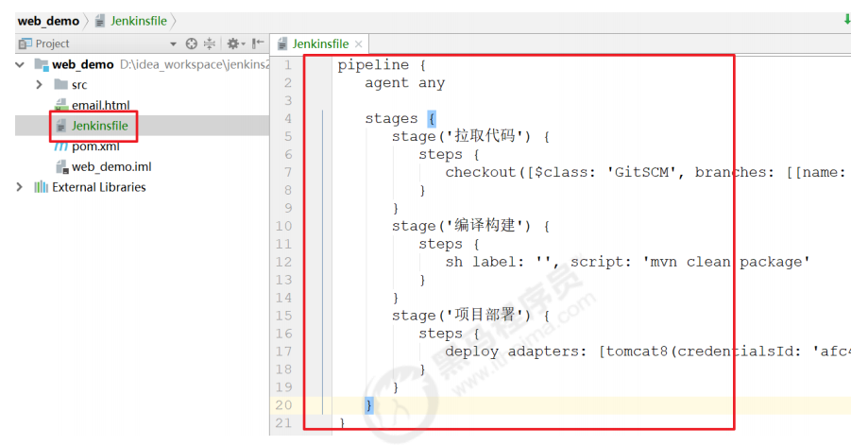
Task: Click the web_demo.iml file icon
Action: click(61, 166)
